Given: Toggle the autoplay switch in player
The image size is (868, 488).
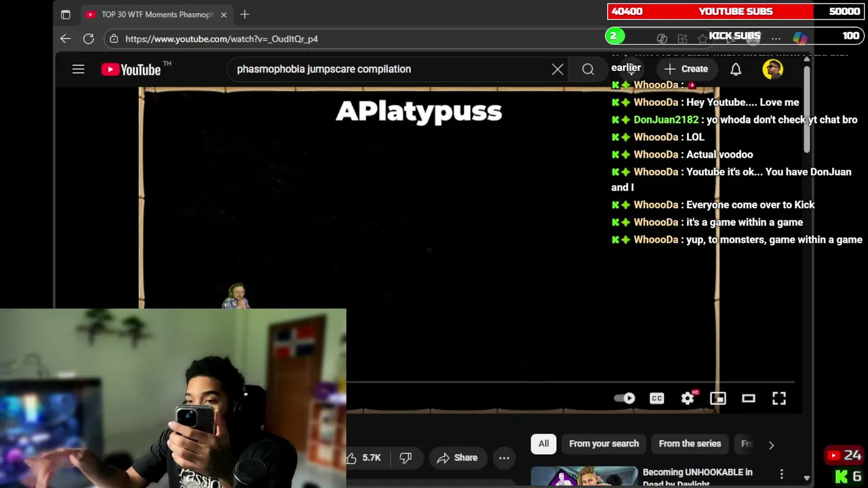Looking at the screenshot, I should [625, 399].
